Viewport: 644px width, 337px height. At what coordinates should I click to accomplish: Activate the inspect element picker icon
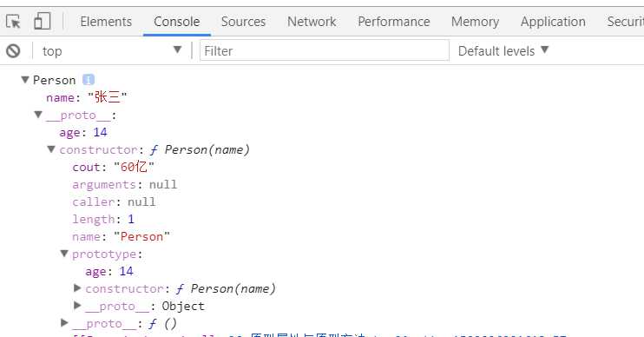(13, 22)
